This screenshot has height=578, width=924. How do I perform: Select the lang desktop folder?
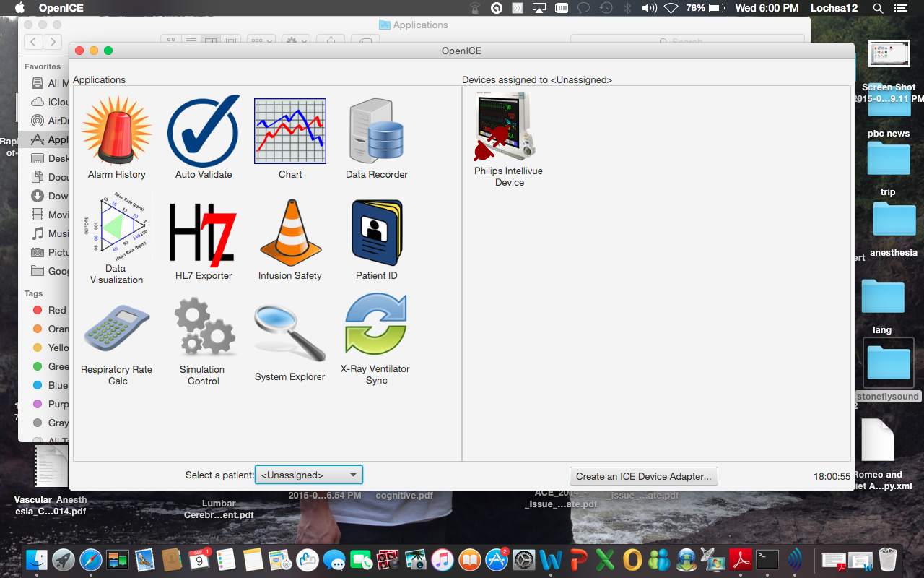[882, 306]
